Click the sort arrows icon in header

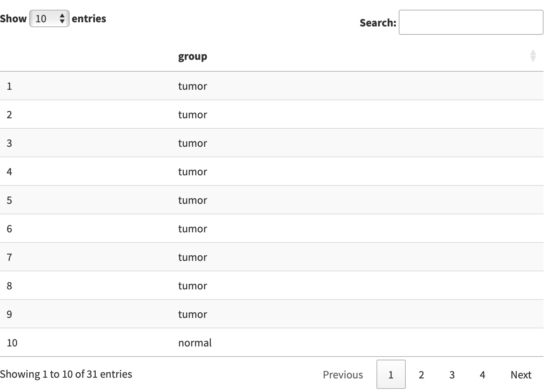(533, 56)
